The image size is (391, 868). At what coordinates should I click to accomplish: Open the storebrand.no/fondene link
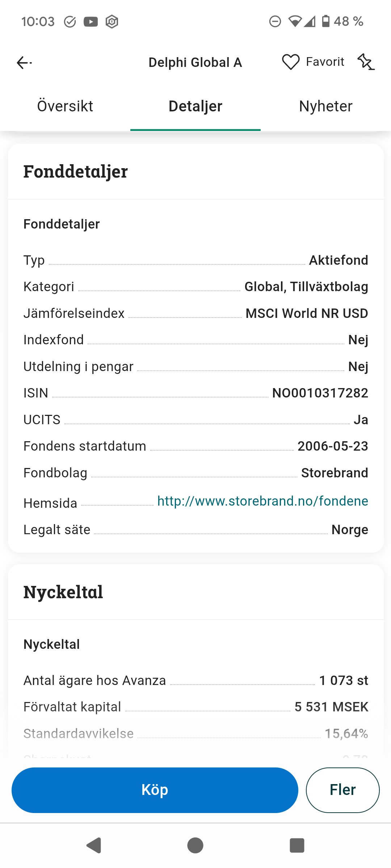[263, 501]
